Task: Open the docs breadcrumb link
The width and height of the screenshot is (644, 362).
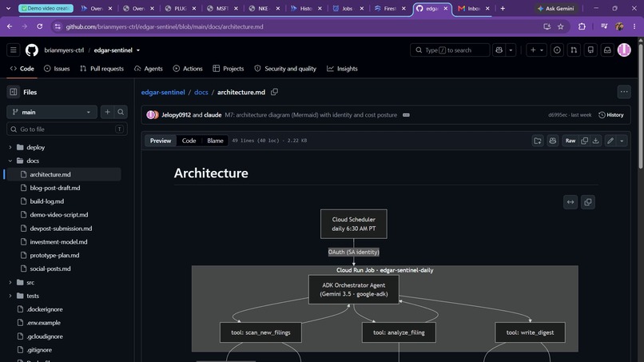Action: coord(201,92)
